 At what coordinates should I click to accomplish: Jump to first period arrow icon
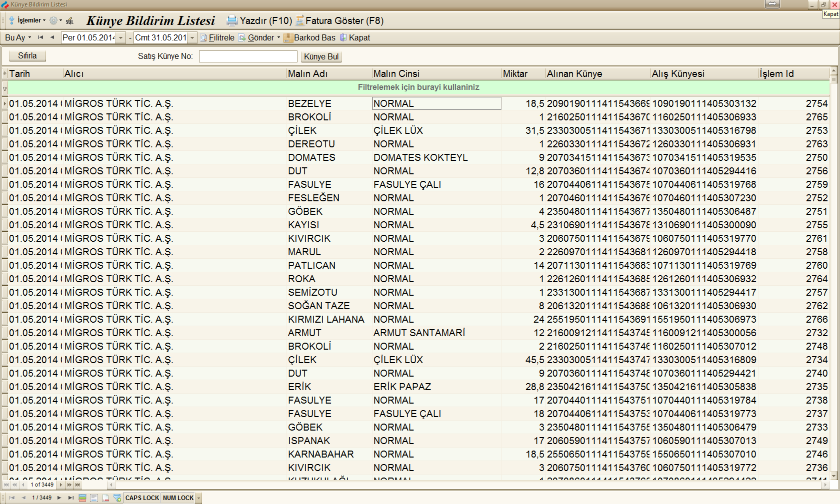(40, 37)
